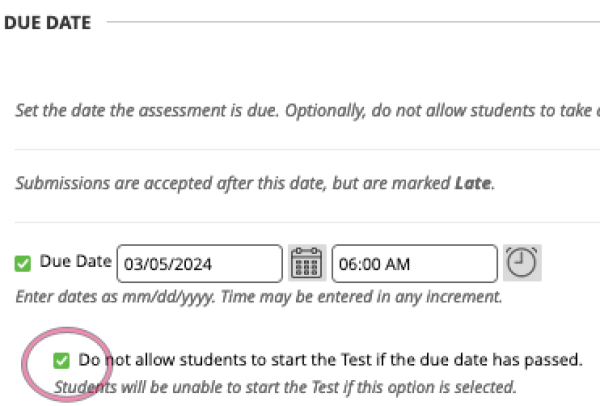This screenshot has height=406, width=600.
Task: Open the time picker clock icon
Action: 522,263
